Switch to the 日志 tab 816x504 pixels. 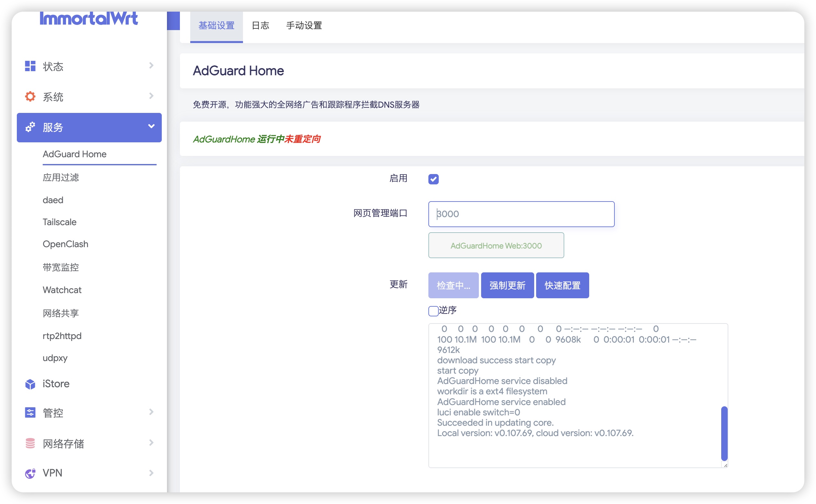[260, 26]
